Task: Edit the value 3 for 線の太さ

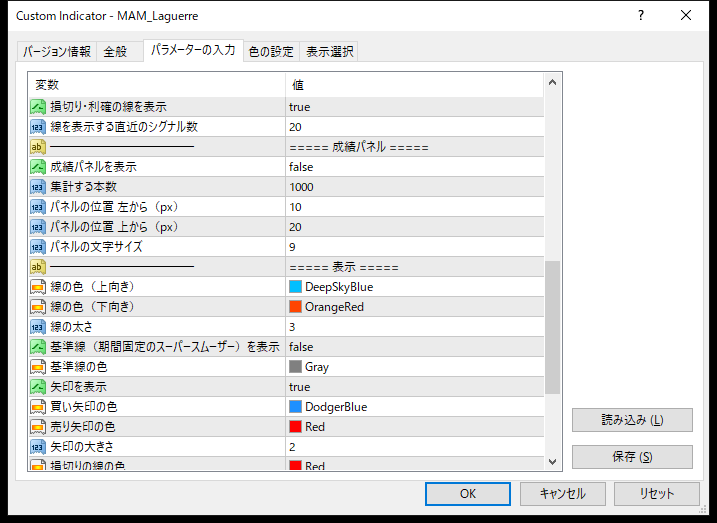Action: [414, 327]
